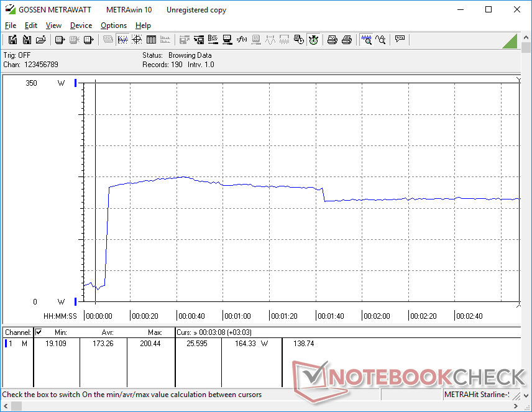Click the greyed bar chart view icon

[165, 40]
